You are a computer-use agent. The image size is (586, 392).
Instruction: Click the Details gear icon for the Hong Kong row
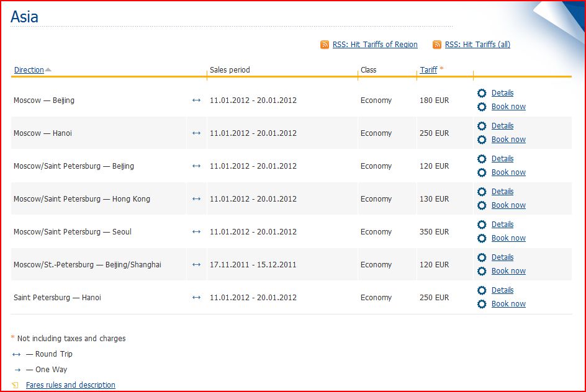(482, 192)
